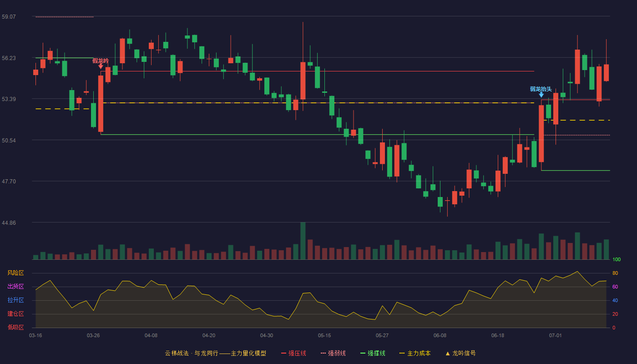The height and width of the screenshot is (364, 637).
Task: Toggle the 主力成本 legend item
Action: click(x=415, y=353)
